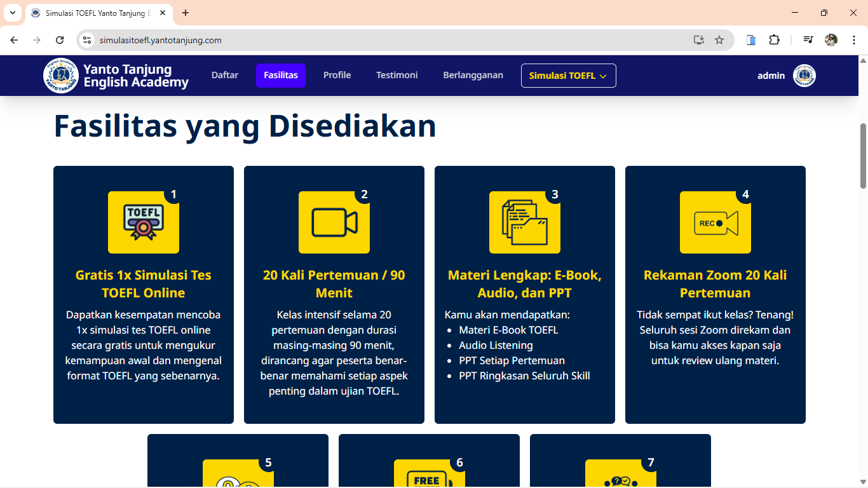Click the documents folder icon in card 3
The image size is (868, 488).
point(525,222)
